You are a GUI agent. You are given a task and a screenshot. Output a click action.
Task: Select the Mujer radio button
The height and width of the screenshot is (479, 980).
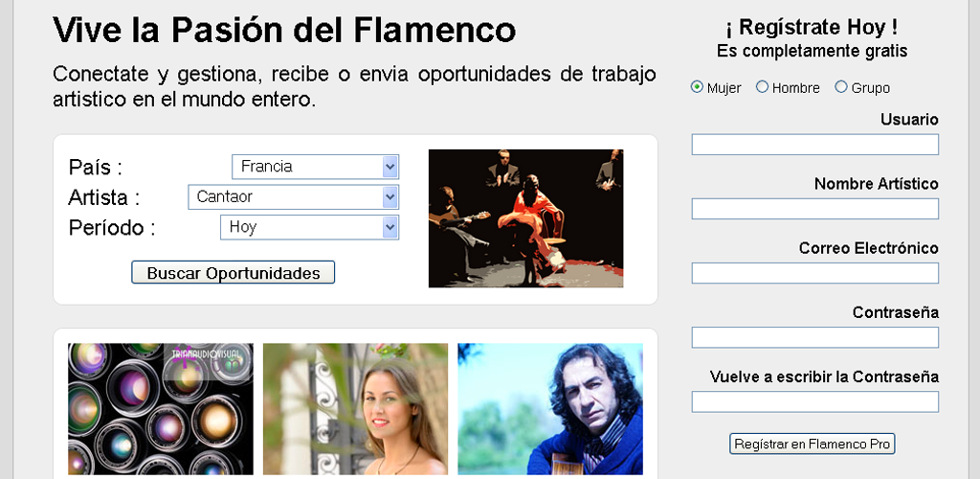coord(697,87)
